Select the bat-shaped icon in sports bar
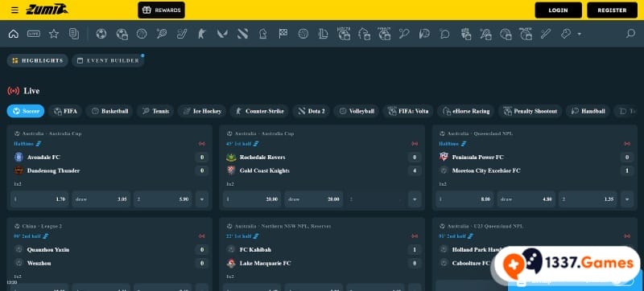 546,34
